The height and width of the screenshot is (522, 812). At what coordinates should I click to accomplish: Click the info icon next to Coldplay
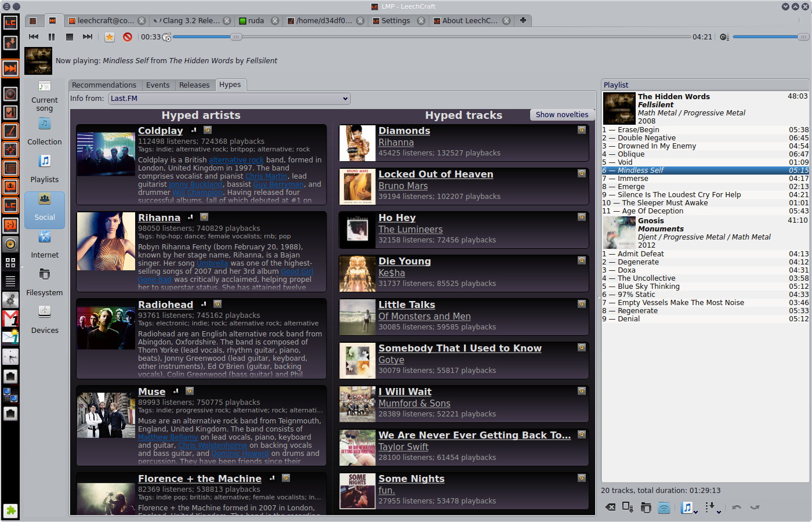pos(208,130)
